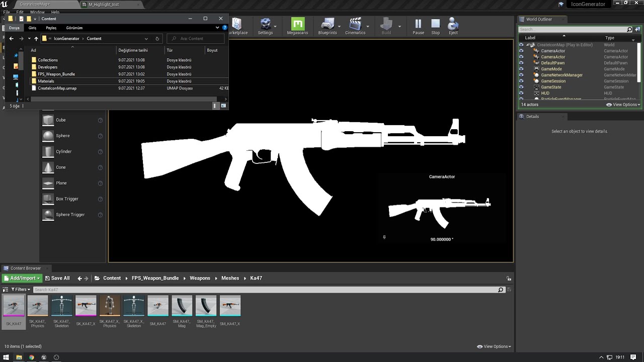This screenshot has width=644, height=362.
Task: Expand the address bar history dropdown in Explorer
Action: [146, 39]
